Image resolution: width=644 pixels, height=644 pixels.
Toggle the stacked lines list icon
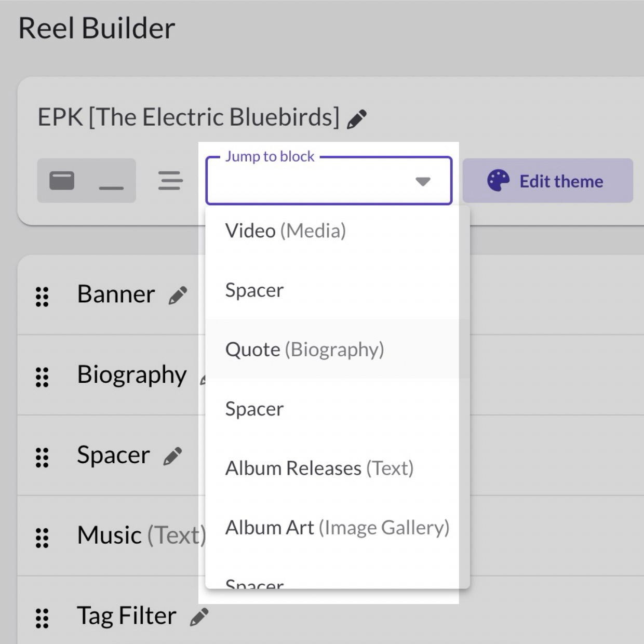(x=170, y=181)
